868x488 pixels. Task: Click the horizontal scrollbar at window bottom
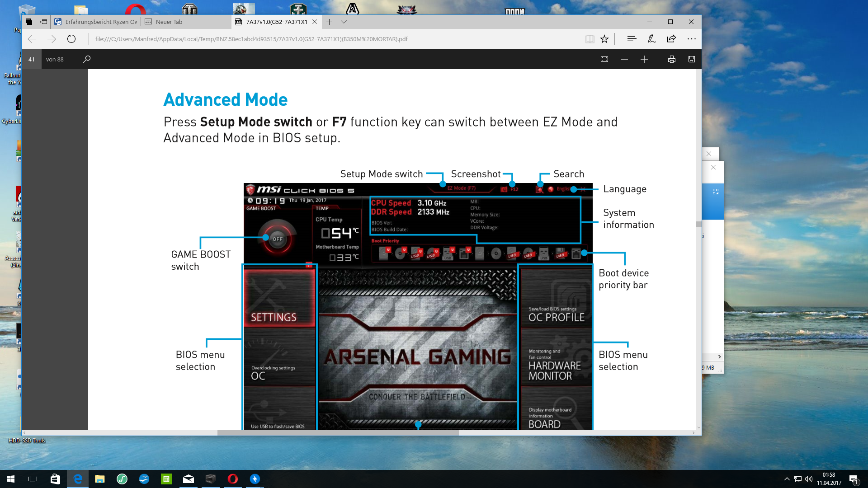(338, 433)
